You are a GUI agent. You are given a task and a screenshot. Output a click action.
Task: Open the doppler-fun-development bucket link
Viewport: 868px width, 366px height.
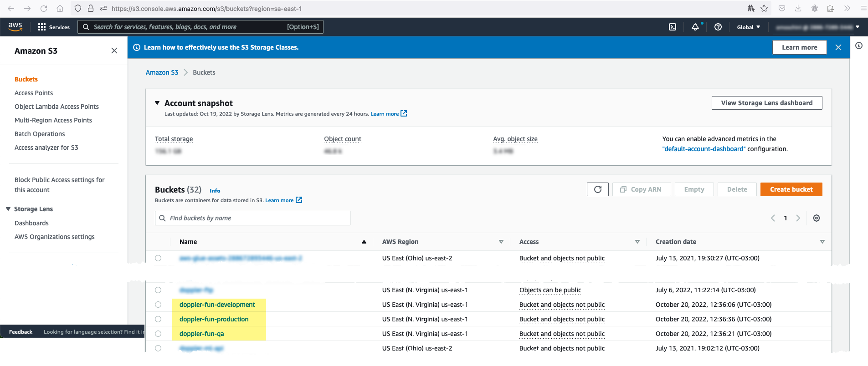click(x=217, y=305)
